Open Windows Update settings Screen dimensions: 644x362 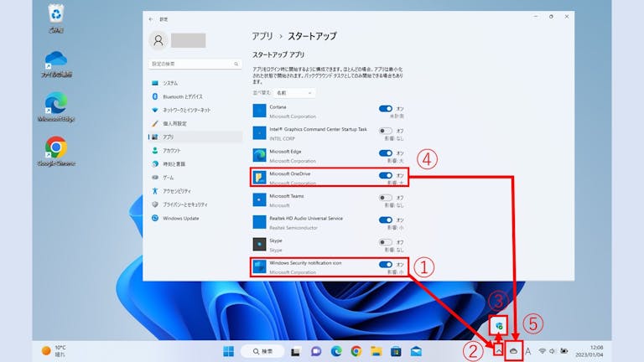[195, 219]
